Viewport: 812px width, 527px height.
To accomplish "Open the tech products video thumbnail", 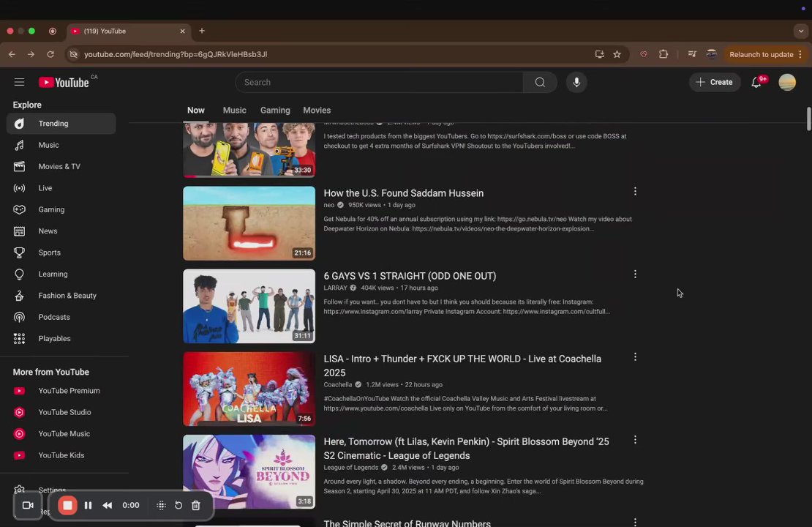I will 249,150.
